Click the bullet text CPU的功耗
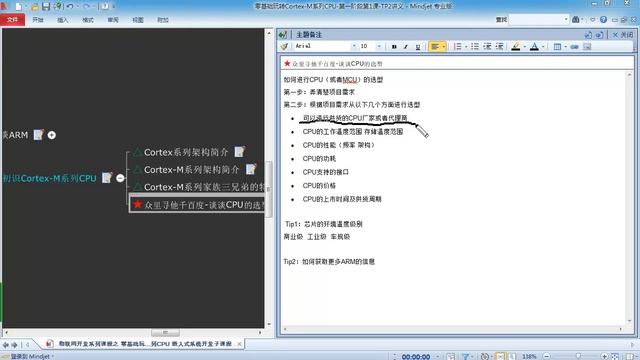The image size is (640, 360). pyautogui.click(x=319, y=159)
